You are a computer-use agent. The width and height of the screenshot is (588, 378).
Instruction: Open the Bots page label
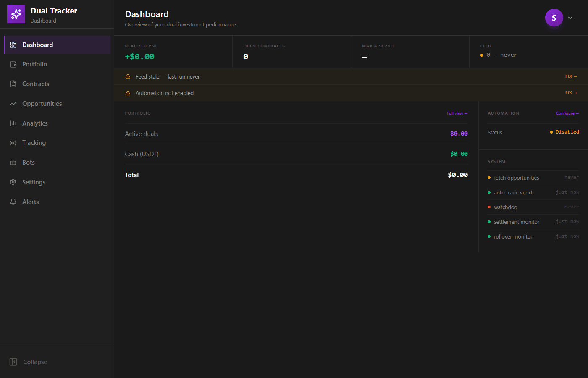[x=29, y=163]
